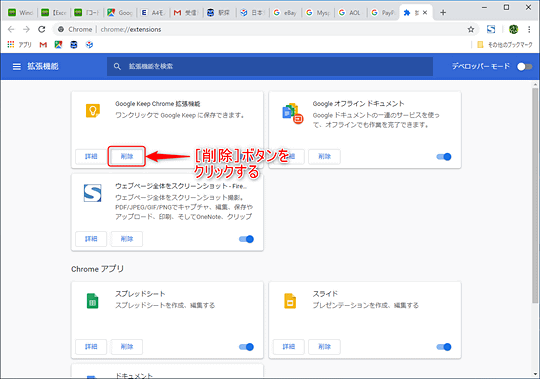This screenshot has height=379, width=540.
Task: Disable Google オフライン ドキュメント extension
Action: (444, 157)
